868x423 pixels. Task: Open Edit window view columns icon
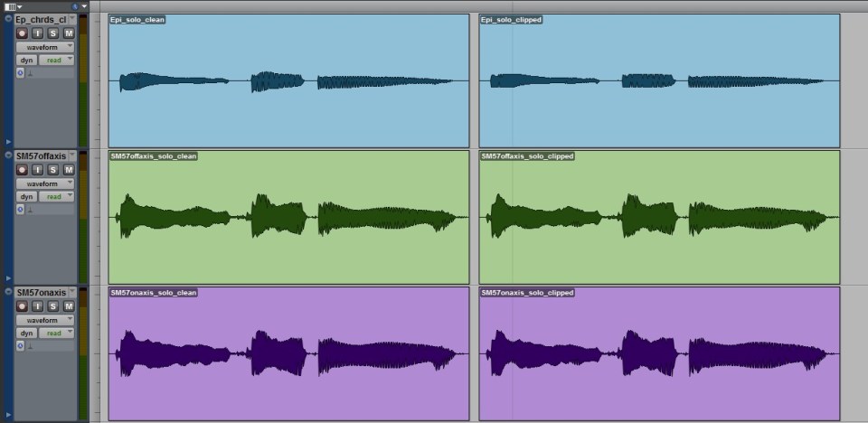click(11, 6)
